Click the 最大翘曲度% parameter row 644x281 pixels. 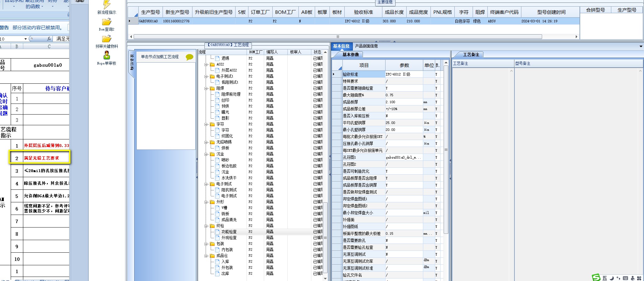click(x=387, y=95)
